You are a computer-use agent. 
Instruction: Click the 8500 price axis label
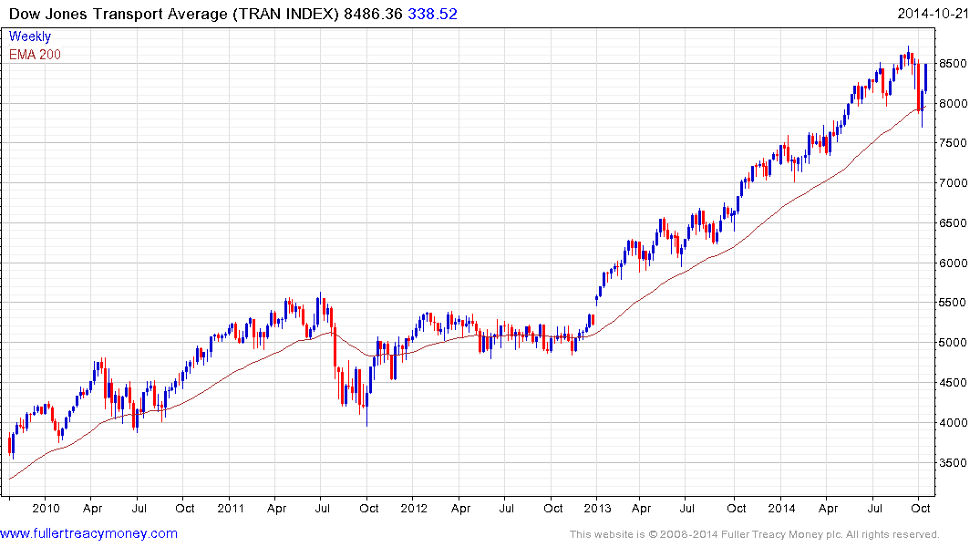(x=954, y=64)
